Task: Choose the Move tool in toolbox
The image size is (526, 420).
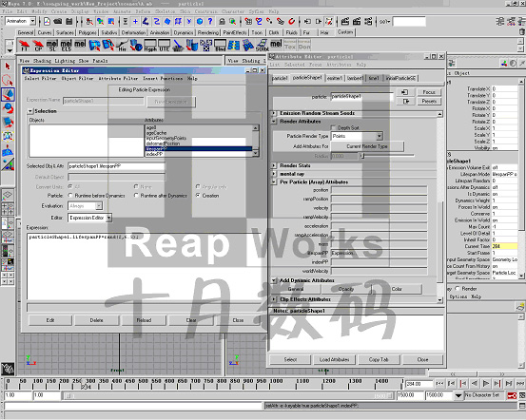Action: 8,94
